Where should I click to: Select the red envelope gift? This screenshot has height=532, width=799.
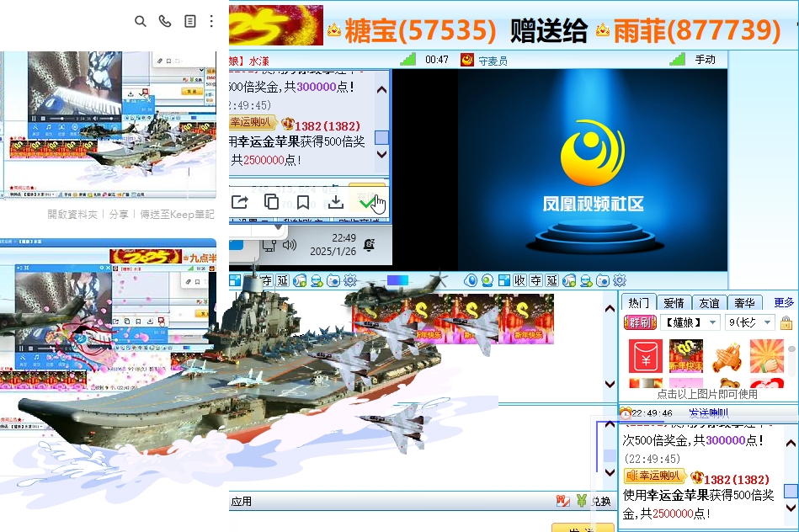tap(646, 356)
